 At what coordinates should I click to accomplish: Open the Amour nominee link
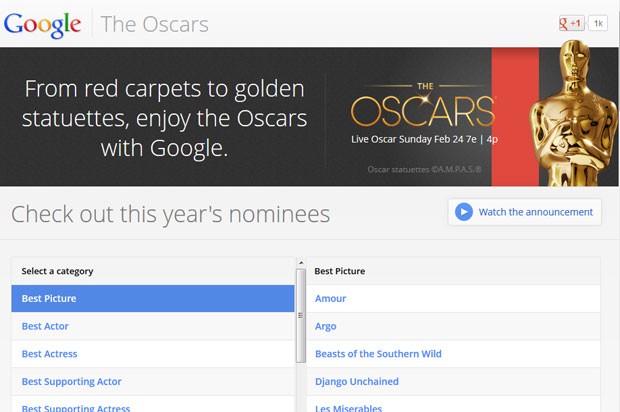tap(330, 299)
